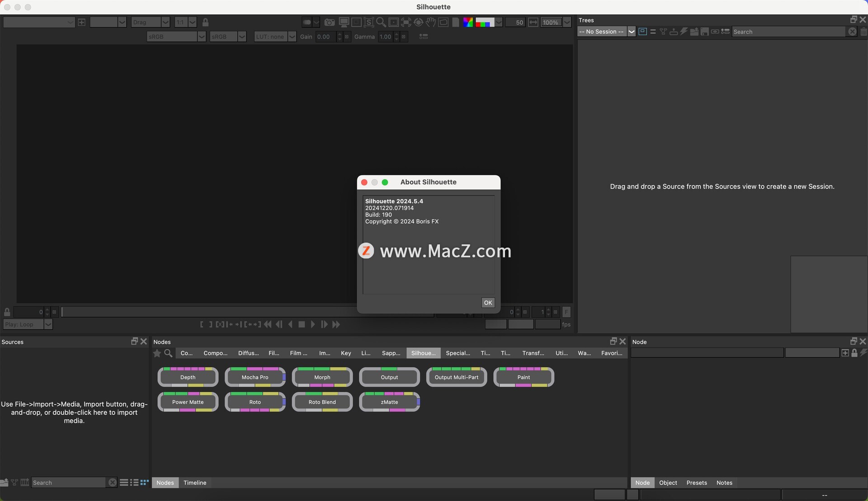Click the import media icon in Sources panel
The width and height of the screenshot is (868, 501).
coord(5,482)
